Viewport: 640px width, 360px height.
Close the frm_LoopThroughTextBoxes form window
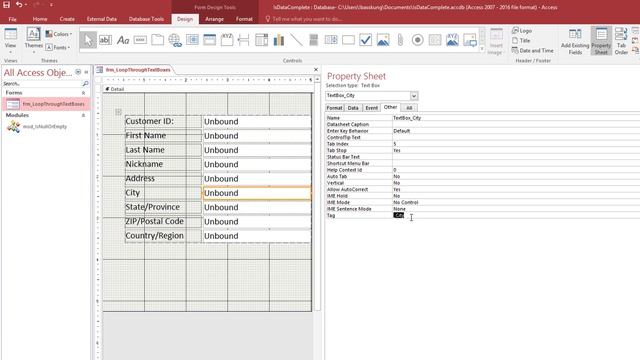316,70
